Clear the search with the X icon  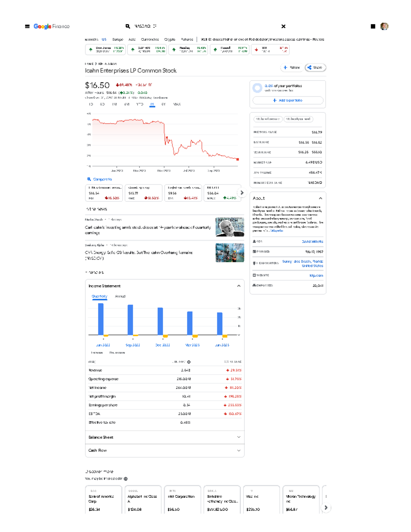[283, 26]
